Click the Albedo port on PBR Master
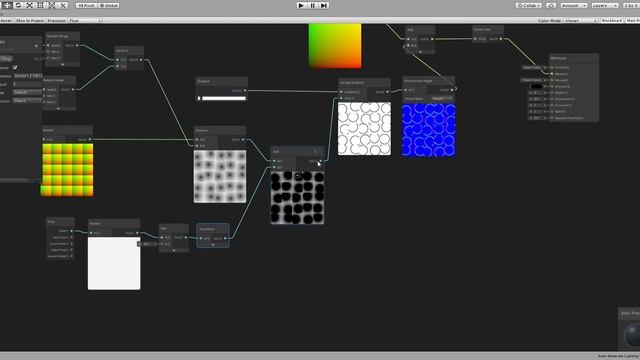Image resolution: width=640 pixels, height=360 pixels. (x=552, y=74)
